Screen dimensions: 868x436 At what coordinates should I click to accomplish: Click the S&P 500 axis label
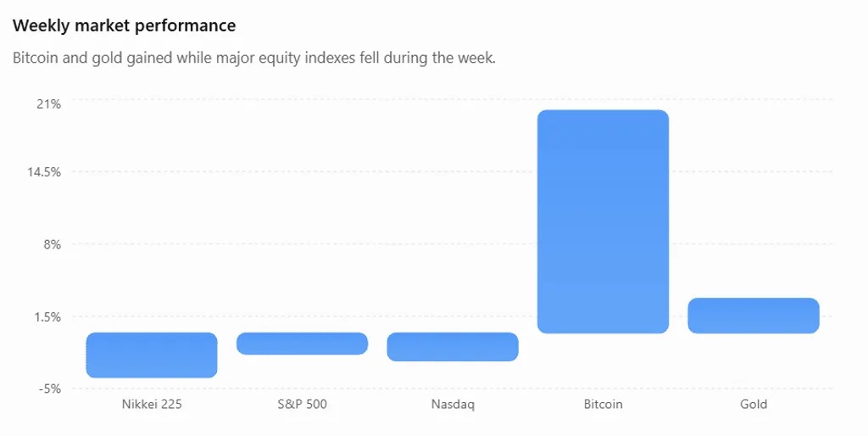click(303, 405)
